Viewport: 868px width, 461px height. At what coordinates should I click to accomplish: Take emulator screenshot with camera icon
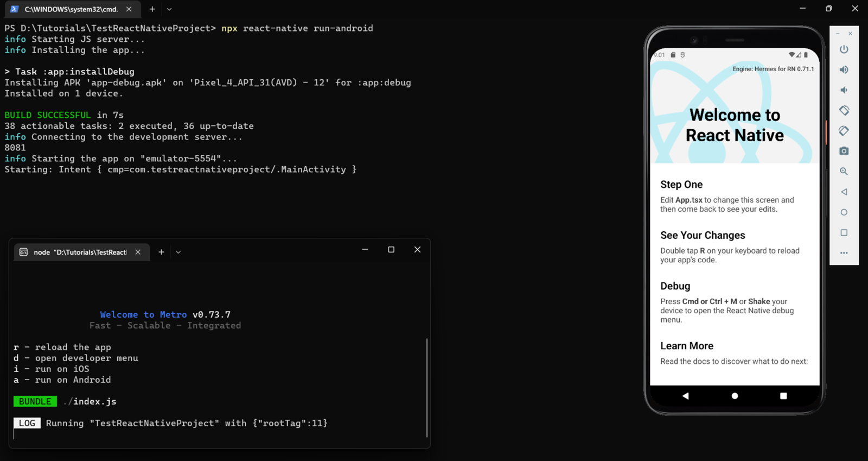[x=844, y=151]
